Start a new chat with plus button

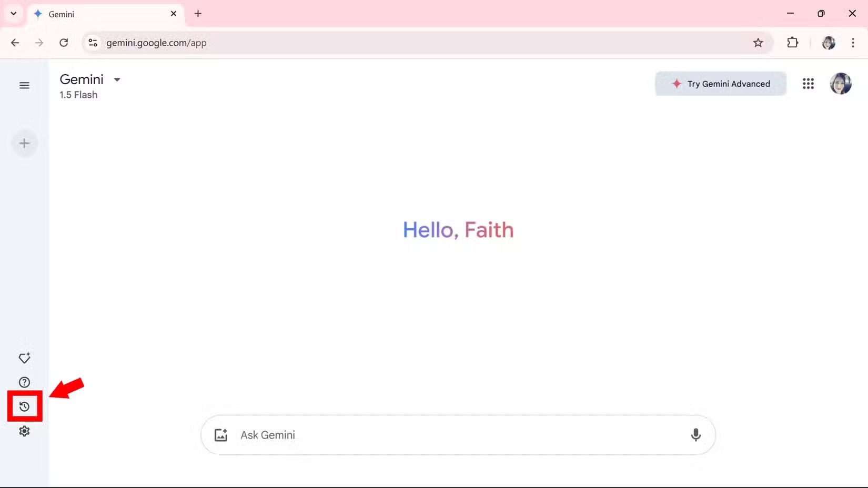[24, 143]
